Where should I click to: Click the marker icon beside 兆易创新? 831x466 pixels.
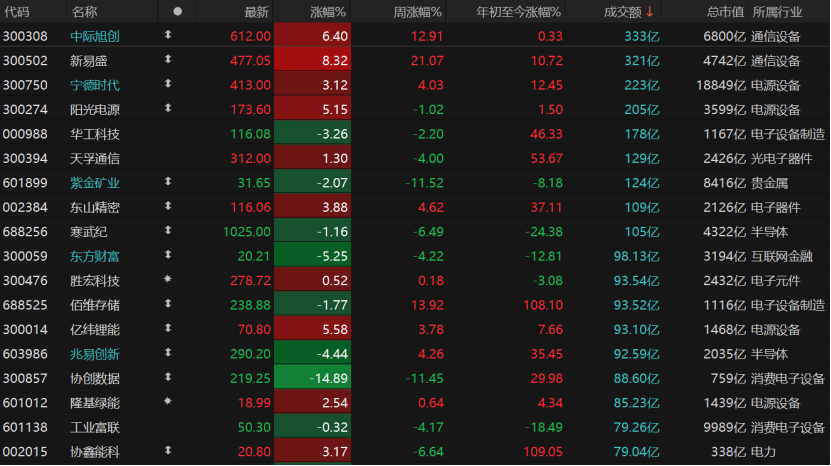pyautogui.click(x=168, y=353)
